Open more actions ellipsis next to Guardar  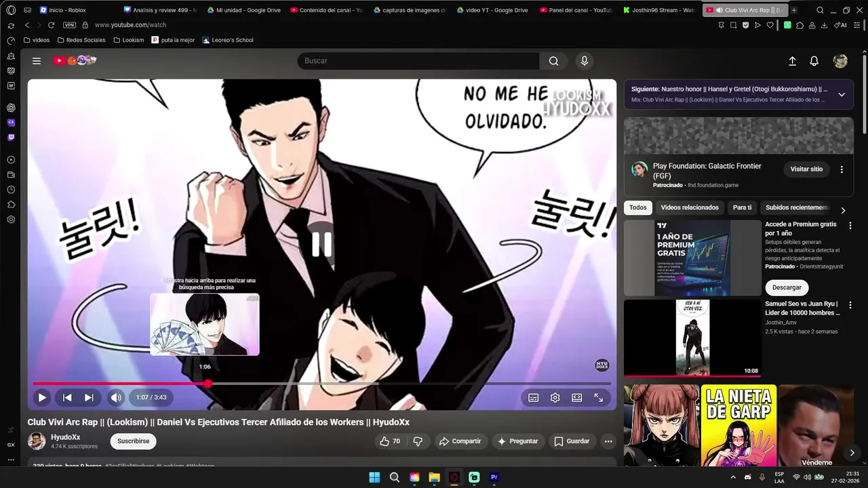point(608,441)
